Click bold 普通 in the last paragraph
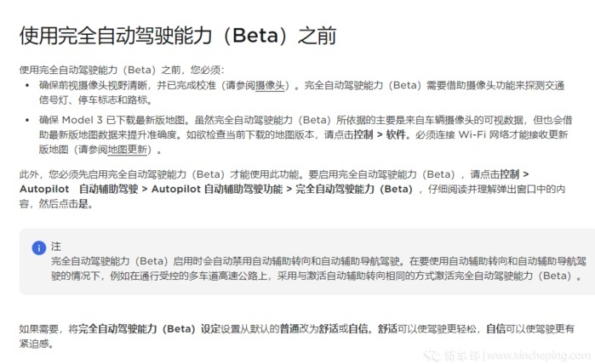 click(x=289, y=329)
